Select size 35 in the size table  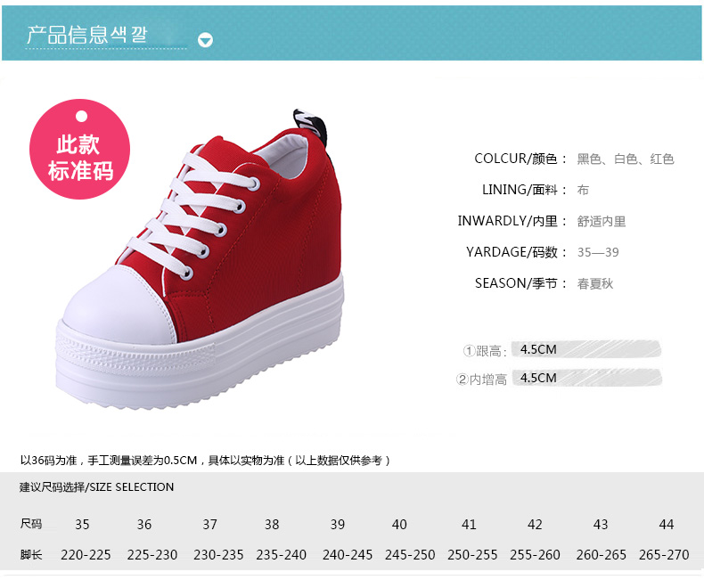[x=82, y=524]
